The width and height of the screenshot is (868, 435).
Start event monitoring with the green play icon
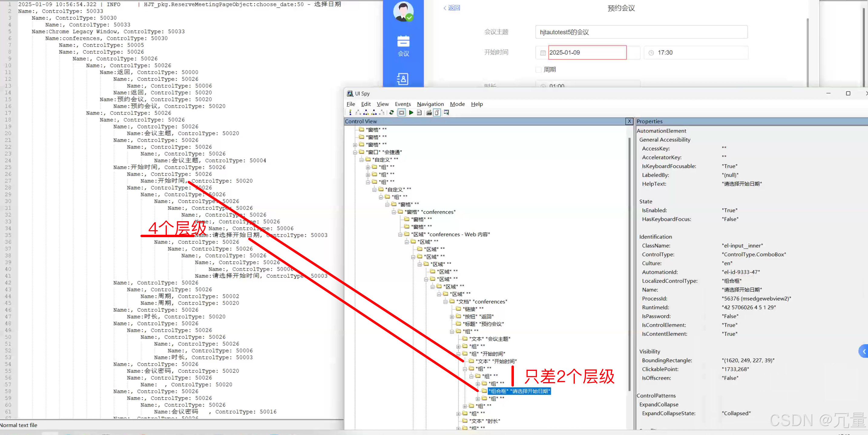click(411, 113)
